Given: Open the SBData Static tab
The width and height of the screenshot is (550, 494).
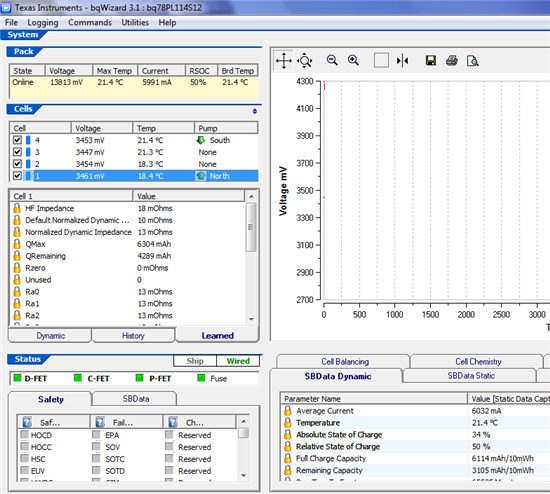Looking at the screenshot, I should point(471,376).
